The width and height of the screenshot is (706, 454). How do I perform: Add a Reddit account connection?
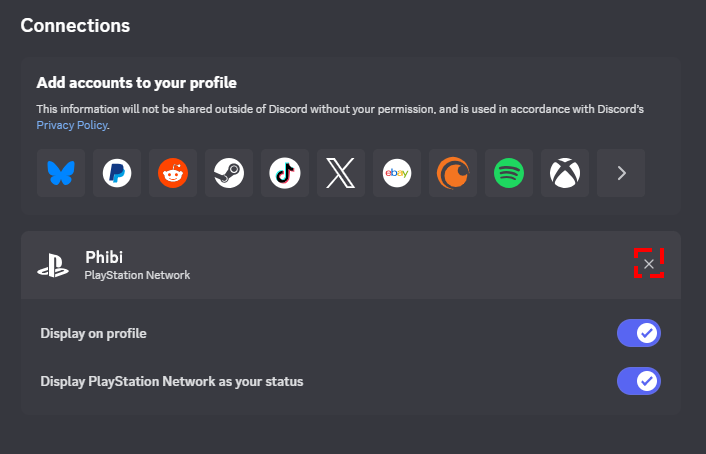[x=173, y=174]
